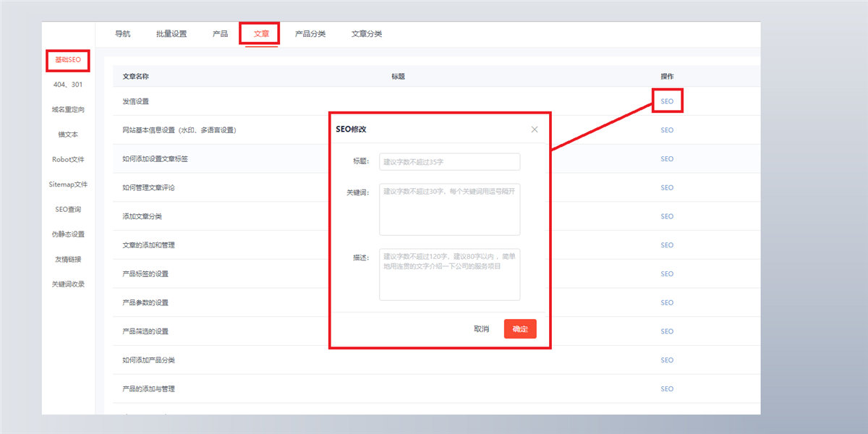Click SEO link for 文章的添加和管理 row

[x=667, y=245]
